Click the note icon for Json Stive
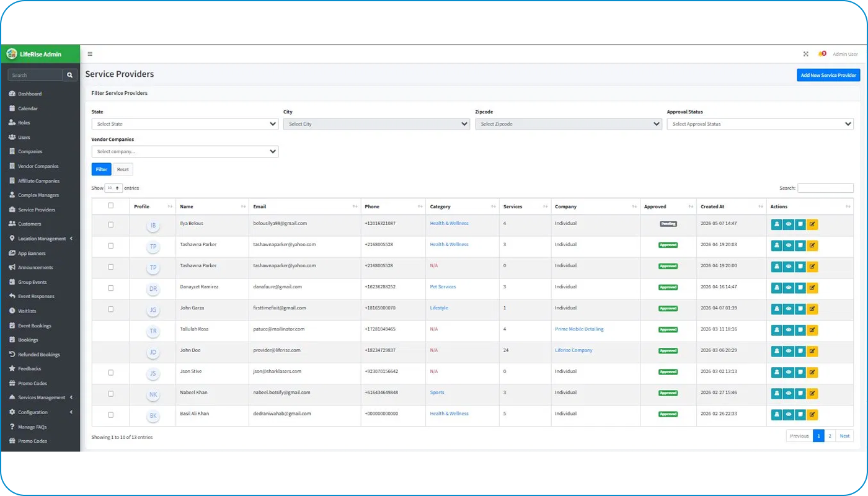 tap(800, 372)
